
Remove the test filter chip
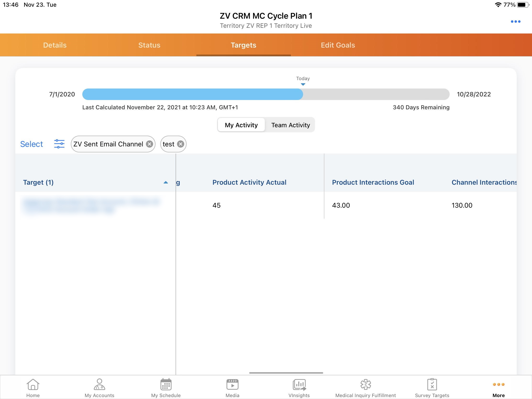(181, 144)
